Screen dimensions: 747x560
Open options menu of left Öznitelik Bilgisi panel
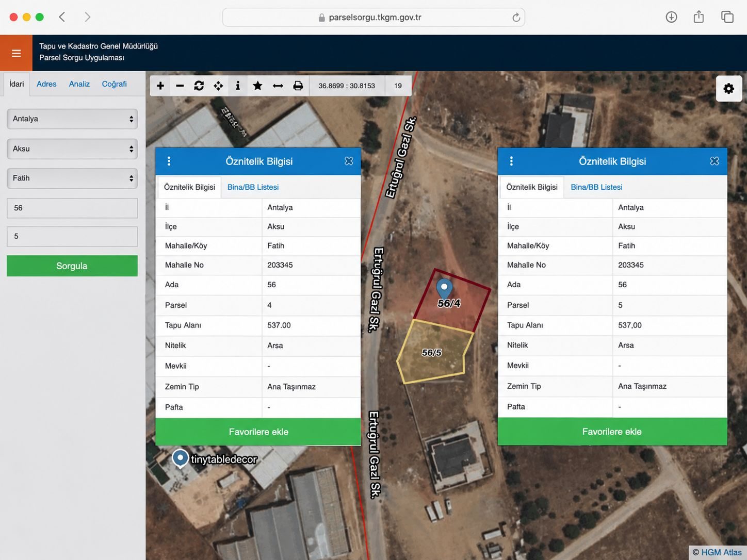(169, 161)
